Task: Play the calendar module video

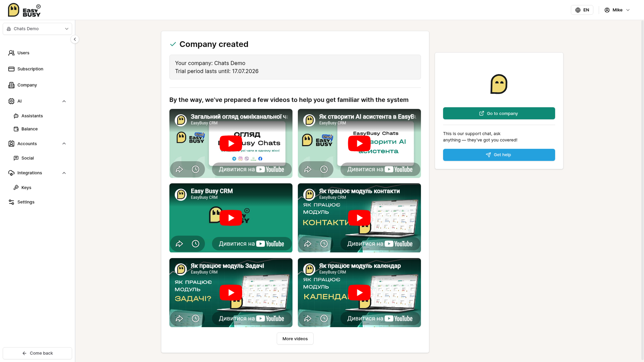Action: [x=359, y=293]
